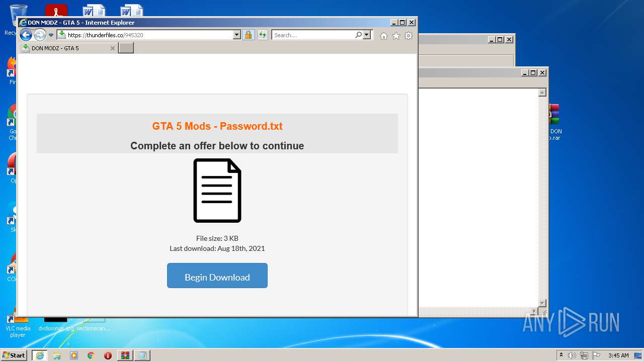
Task: Open the VLC media player shortcut
Action: (18, 326)
